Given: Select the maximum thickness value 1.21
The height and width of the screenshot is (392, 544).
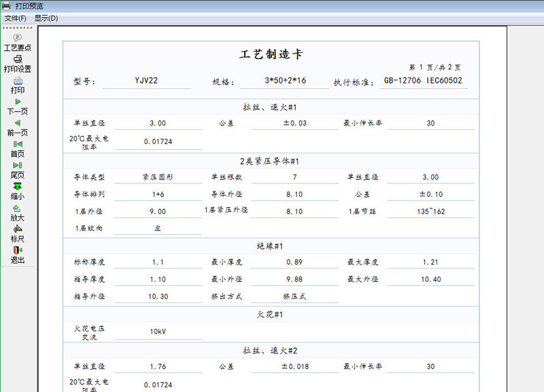Looking at the screenshot, I should click(431, 262).
